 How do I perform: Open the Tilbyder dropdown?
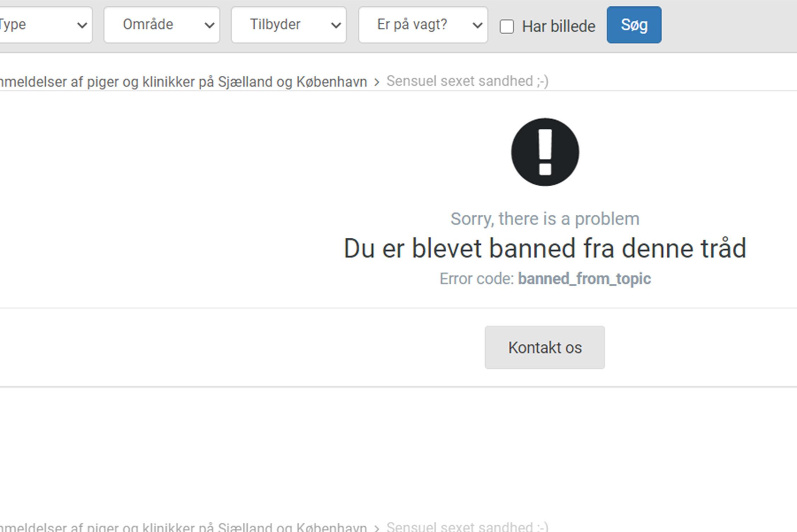point(288,25)
